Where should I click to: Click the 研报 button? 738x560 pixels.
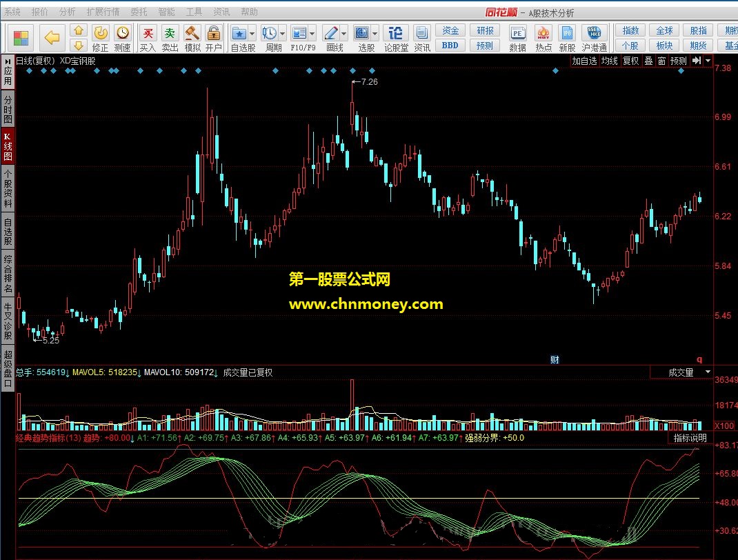485,30
